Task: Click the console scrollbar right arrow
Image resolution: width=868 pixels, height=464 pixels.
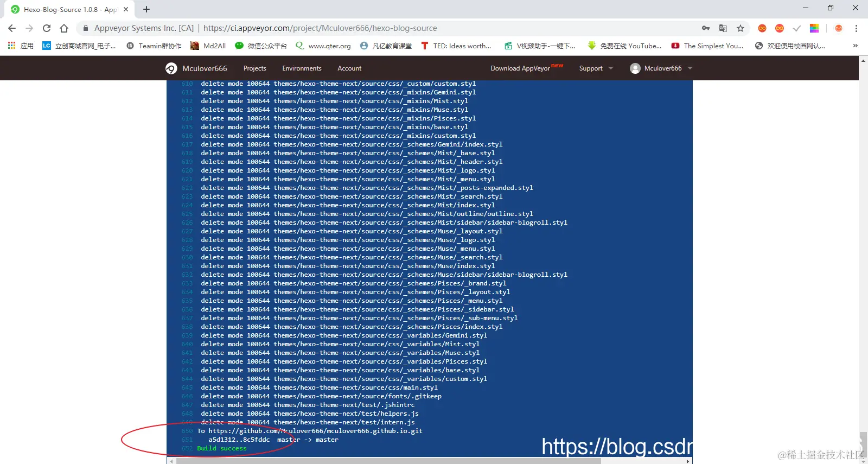Action: pyautogui.click(x=688, y=461)
